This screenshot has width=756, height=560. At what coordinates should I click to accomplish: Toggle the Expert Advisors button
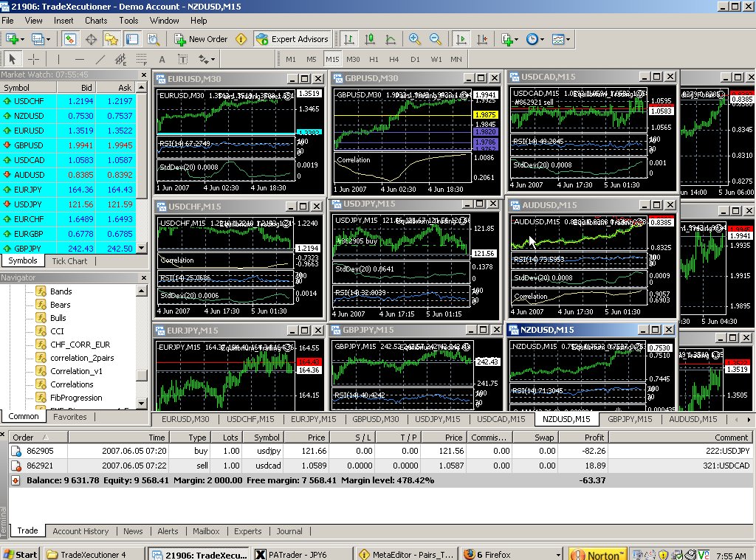(292, 39)
